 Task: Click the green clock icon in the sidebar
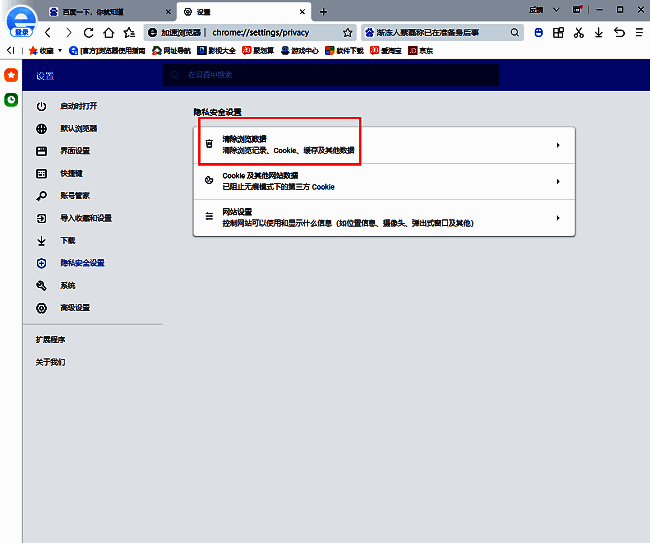click(x=11, y=99)
